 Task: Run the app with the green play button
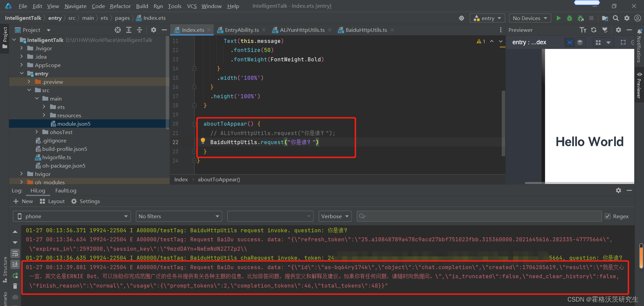point(558,18)
